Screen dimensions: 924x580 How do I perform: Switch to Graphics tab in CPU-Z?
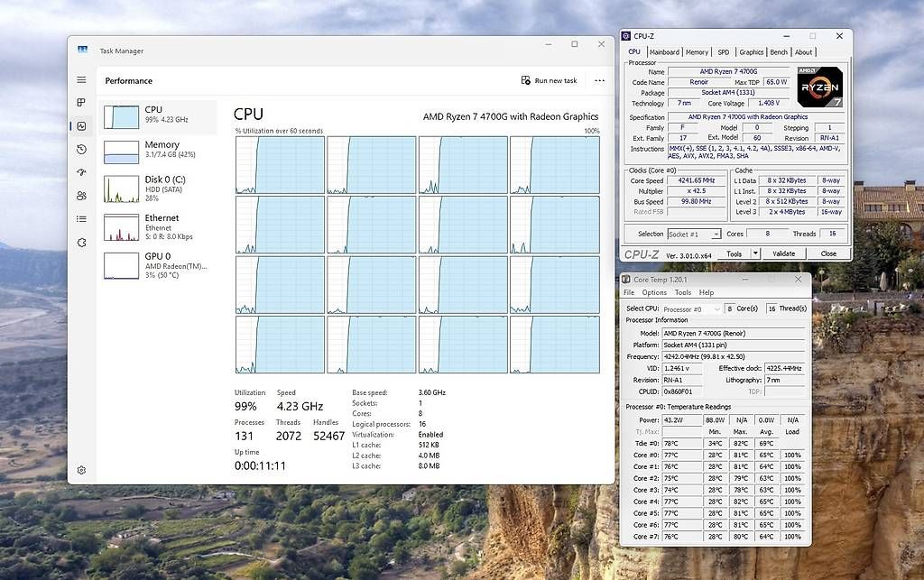[751, 51]
